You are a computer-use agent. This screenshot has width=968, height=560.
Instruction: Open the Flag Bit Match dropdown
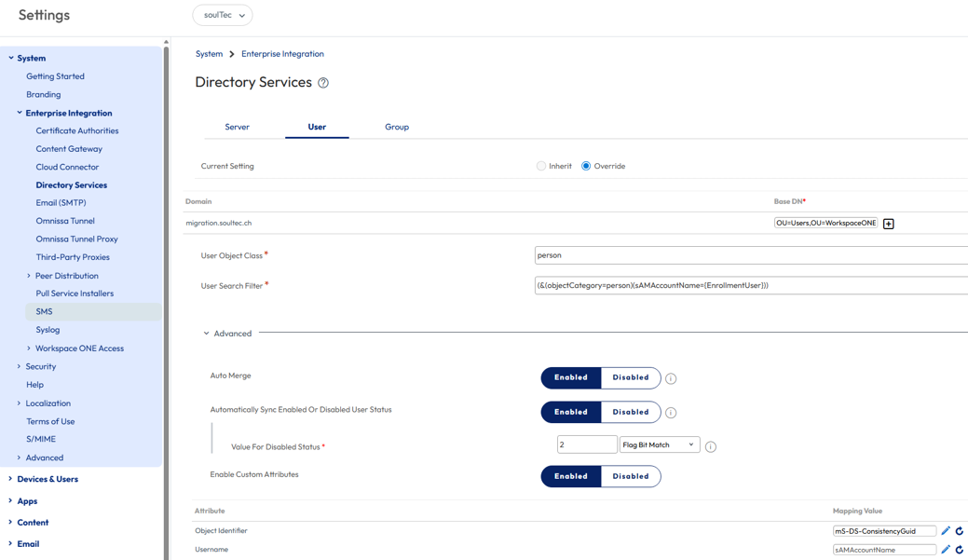click(660, 444)
